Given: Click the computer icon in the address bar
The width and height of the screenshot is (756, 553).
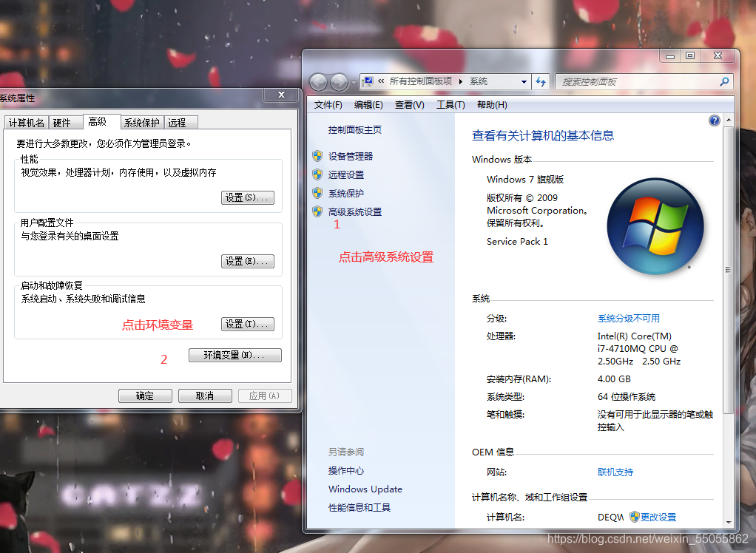Looking at the screenshot, I should pyautogui.click(x=368, y=81).
